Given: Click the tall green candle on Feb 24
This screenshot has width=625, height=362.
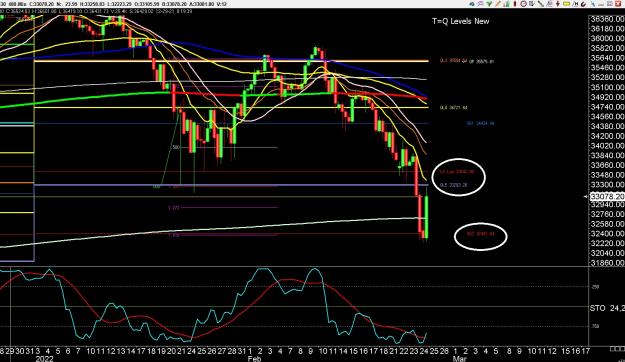Looking at the screenshot, I should (x=426, y=217).
